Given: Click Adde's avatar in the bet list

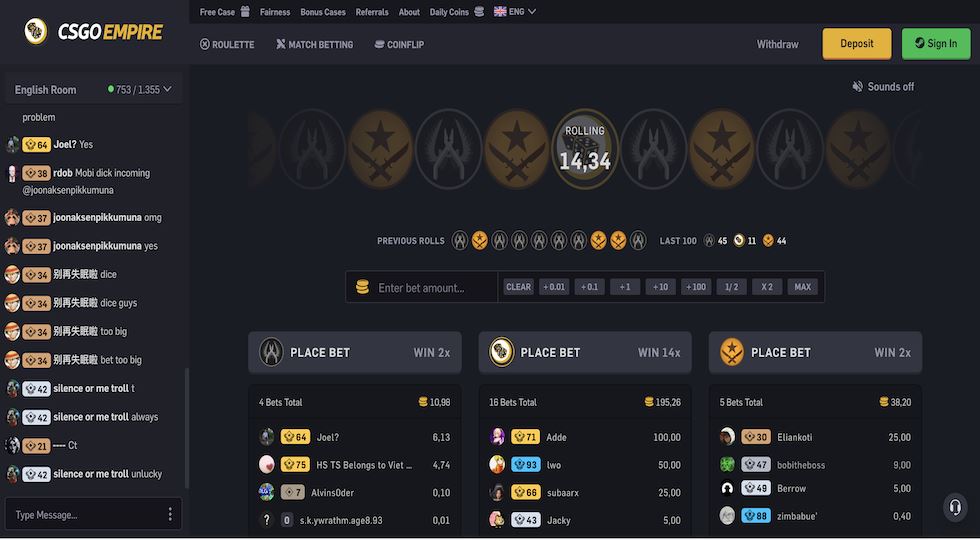Looking at the screenshot, I should [497, 436].
